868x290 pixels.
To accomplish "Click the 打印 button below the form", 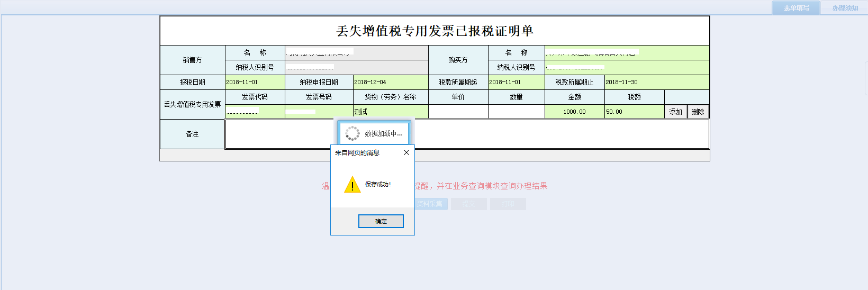I will coord(508,204).
